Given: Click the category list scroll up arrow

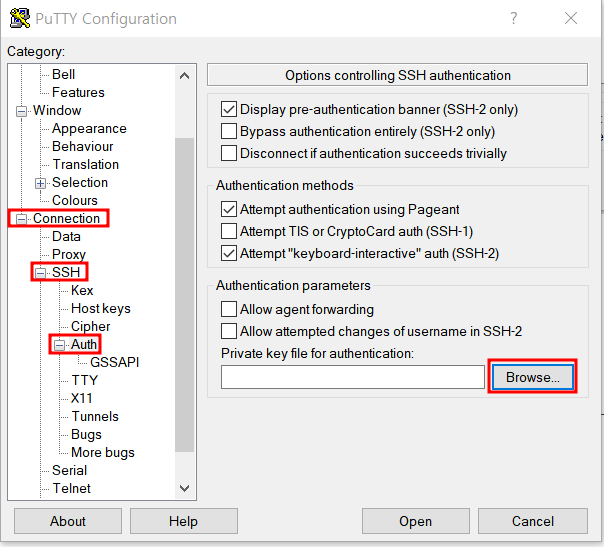Looking at the screenshot, I should point(185,76).
